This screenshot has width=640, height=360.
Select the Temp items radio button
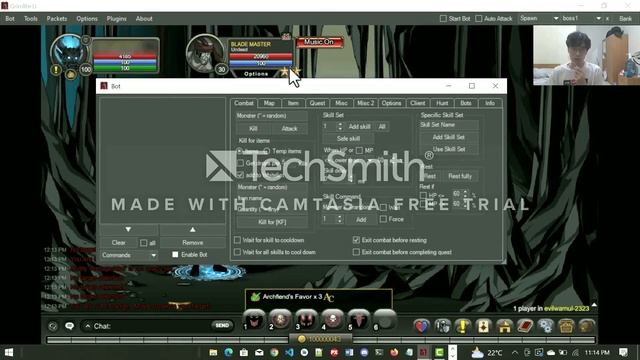click(267, 151)
